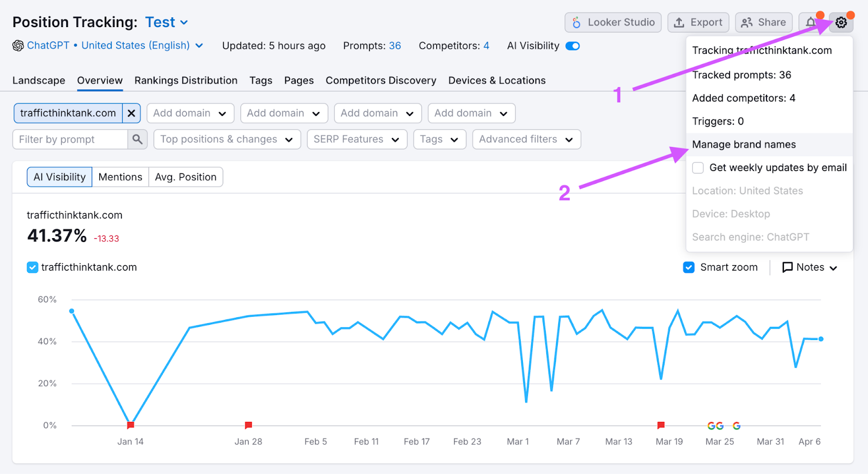The width and height of the screenshot is (868, 474).
Task: Uncheck the Smart zoom checkbox
Action: 689,267
